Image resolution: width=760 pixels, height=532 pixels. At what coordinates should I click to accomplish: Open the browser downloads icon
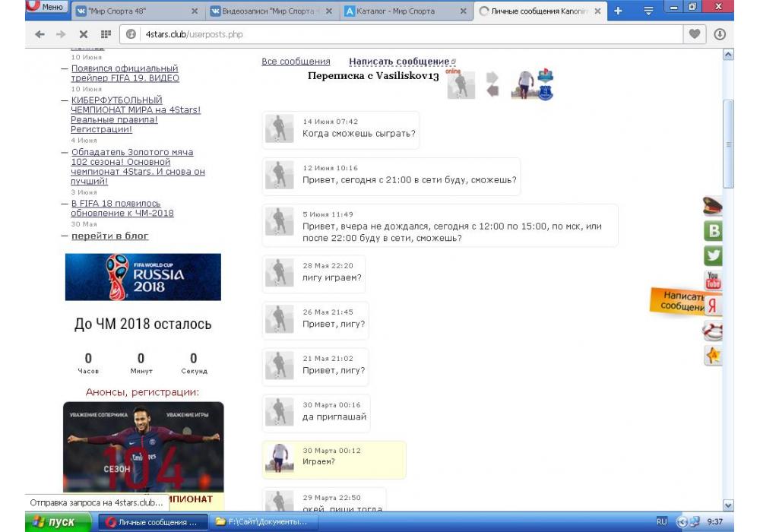(x=719, y=34)
